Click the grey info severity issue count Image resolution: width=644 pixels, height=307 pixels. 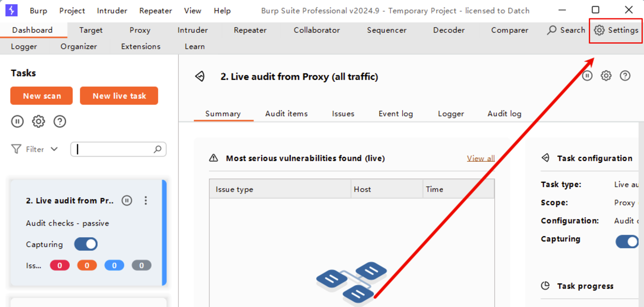click(141, 265)
